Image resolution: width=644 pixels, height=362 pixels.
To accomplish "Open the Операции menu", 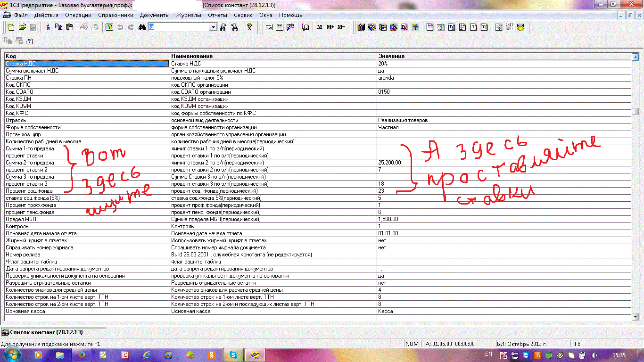I will 78,15.
